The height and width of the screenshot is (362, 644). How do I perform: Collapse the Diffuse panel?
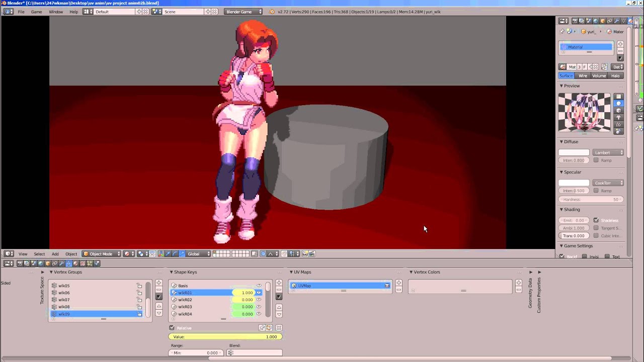(561, 142)
